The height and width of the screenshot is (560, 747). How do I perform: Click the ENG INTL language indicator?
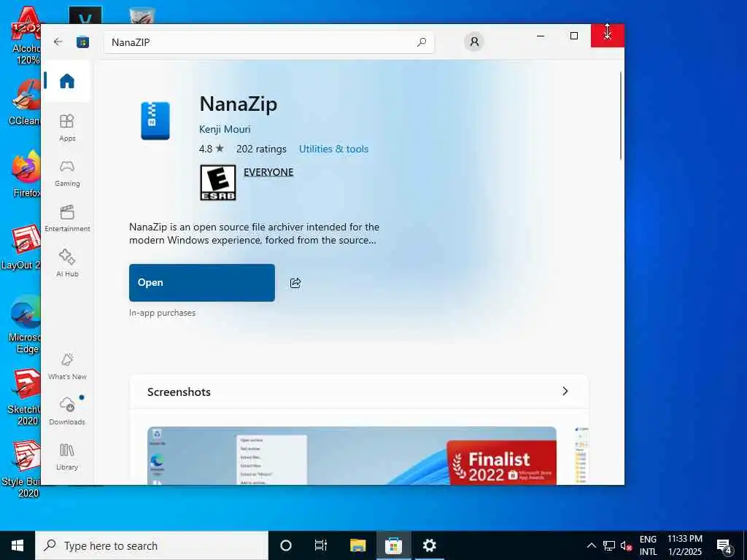coord(648,545)
